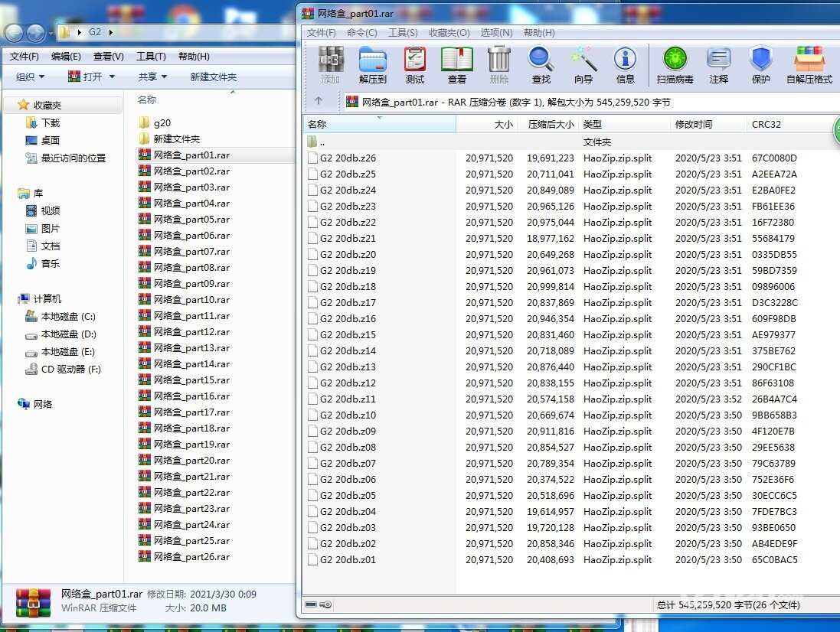
Task: Open the Pictures (图片) library
Action: [x=43, y=229]
